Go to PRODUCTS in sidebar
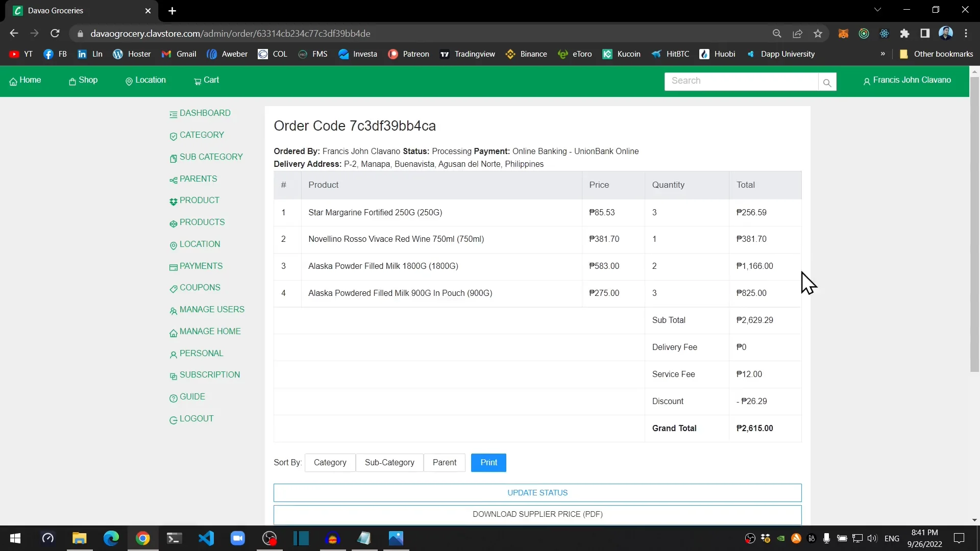 point(202,222)
